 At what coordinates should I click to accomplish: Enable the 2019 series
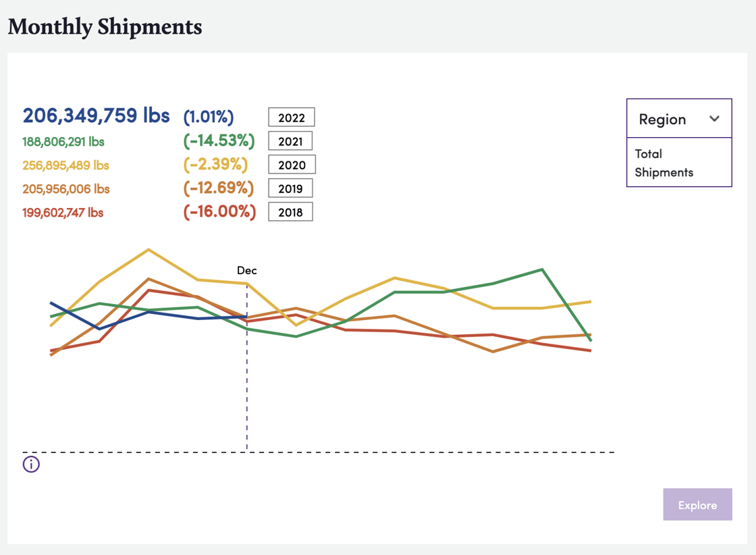click(290, 188)
